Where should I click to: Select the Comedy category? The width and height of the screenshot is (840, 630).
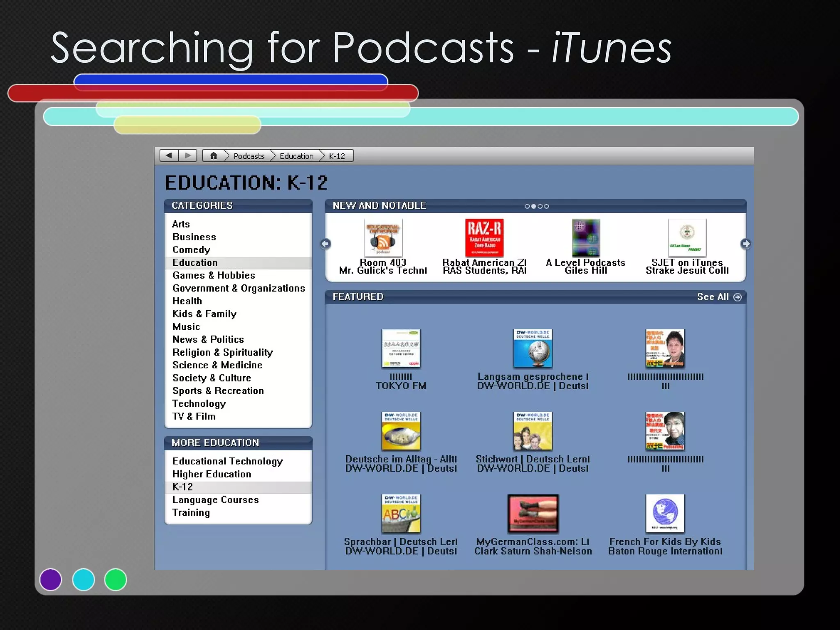[x=238, y=249]
